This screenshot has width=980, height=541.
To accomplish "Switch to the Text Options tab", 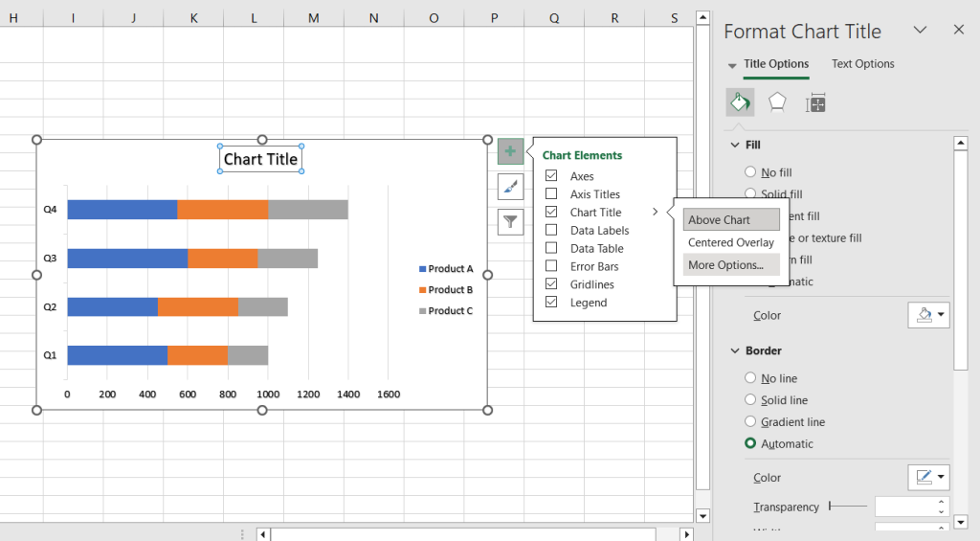I will click(862, 64).
